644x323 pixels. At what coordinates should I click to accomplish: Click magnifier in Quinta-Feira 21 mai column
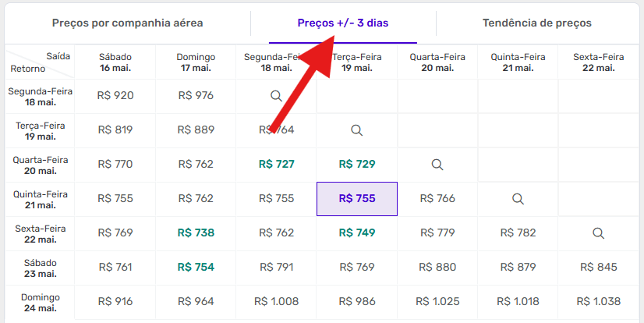pyautogui.click(x=518, y=199)
